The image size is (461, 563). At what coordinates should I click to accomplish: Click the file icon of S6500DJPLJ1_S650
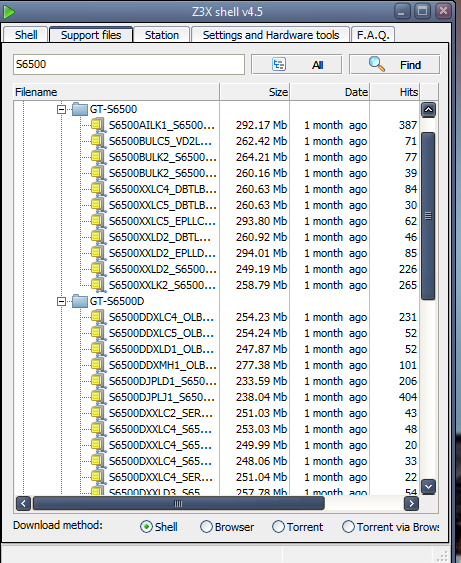pyautogui.click(x=97, y=397)
